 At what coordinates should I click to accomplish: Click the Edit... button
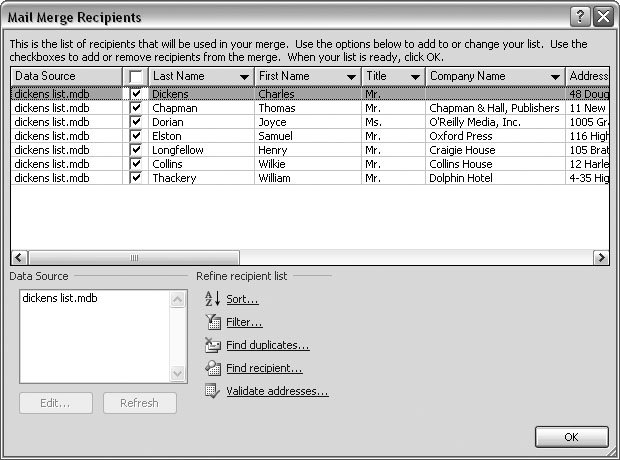coord(56,403)
